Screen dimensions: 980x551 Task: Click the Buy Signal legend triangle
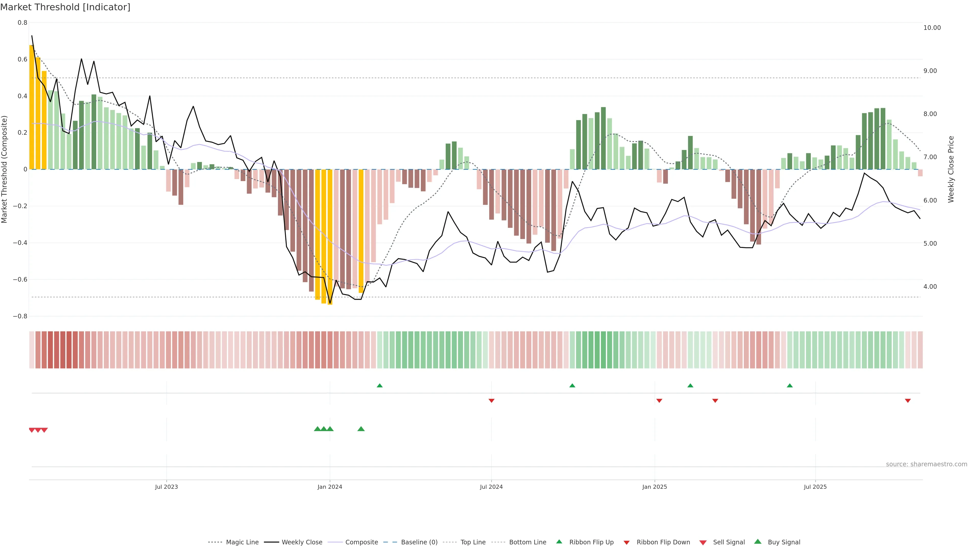[758, 542]
